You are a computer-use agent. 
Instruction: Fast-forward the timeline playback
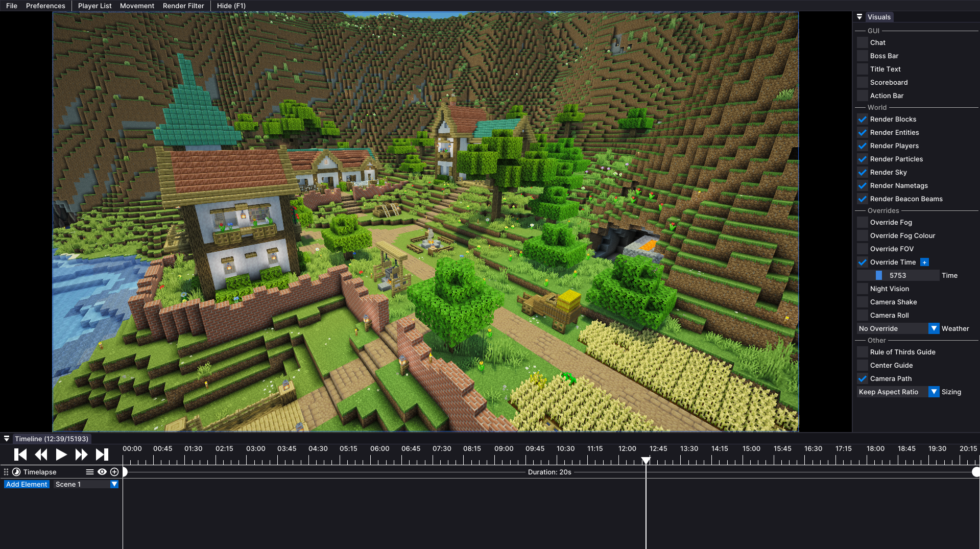[x=82, y=455]
